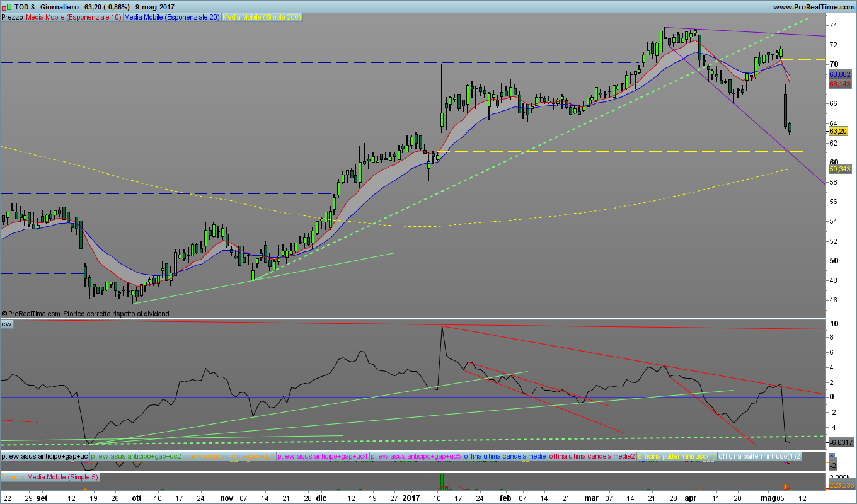Screen dimensions: 857x504
Task: Click the 9-mag-2017 date text
Action: pos(155,6)
